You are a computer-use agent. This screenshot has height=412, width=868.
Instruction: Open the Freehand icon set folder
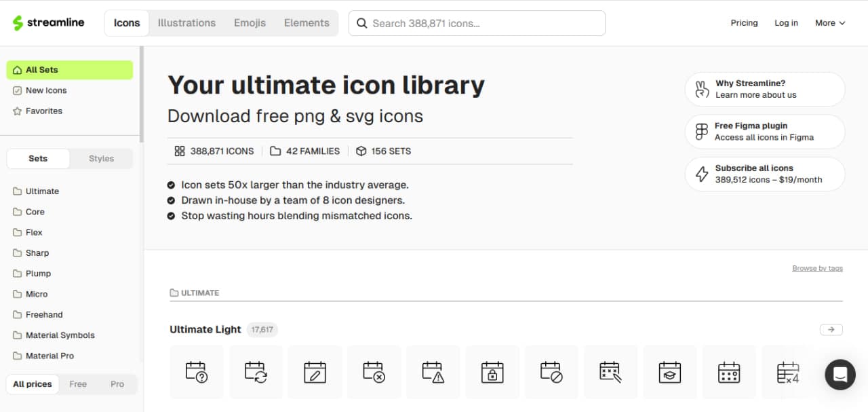(x=38, y=315)
